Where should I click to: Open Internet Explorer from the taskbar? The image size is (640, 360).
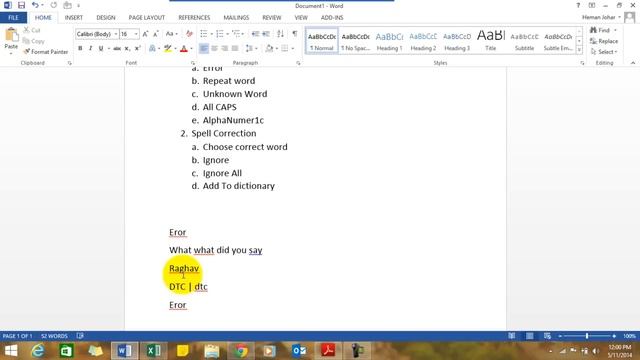tap(38, 351)
